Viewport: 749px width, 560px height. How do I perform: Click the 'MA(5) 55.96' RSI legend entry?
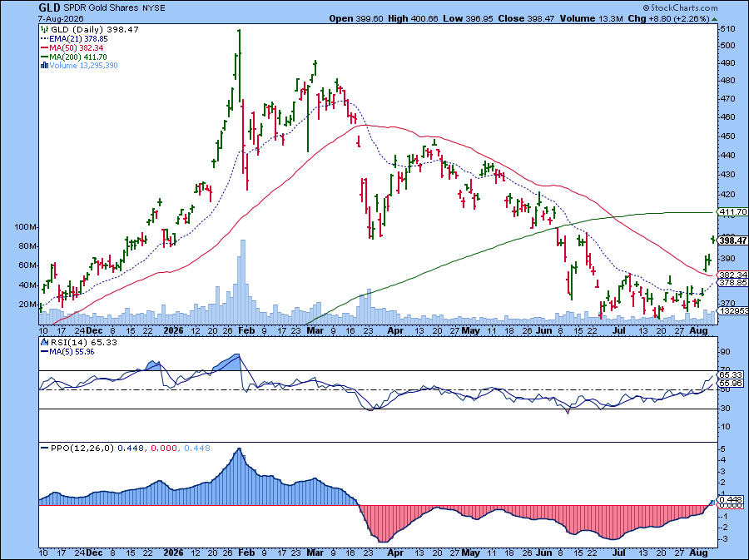point(72,351)
